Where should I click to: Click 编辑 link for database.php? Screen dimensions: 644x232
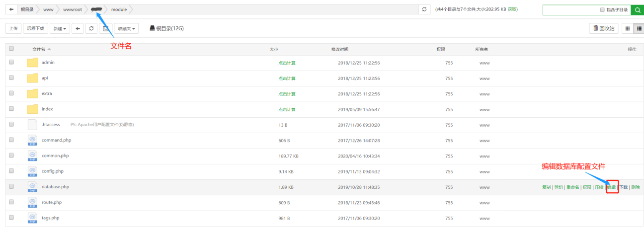(612, 187)
